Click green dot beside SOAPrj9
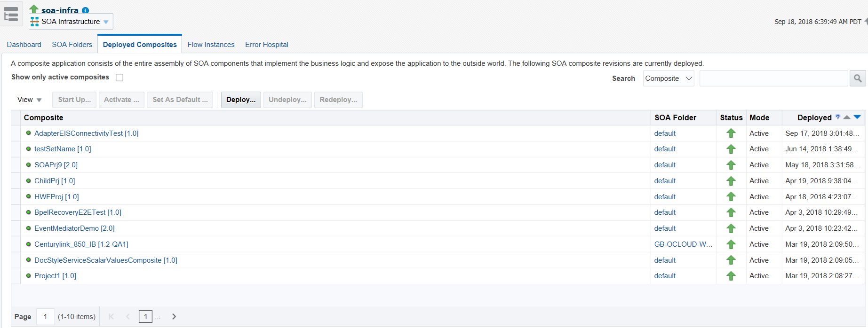Screen dimensions: 868x328 [29, 164]
